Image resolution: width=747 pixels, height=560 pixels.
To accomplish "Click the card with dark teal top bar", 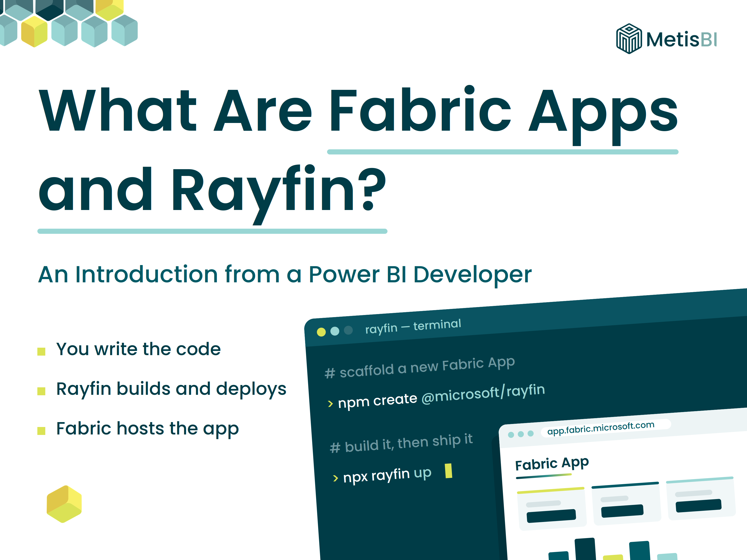I will (626, 503).
